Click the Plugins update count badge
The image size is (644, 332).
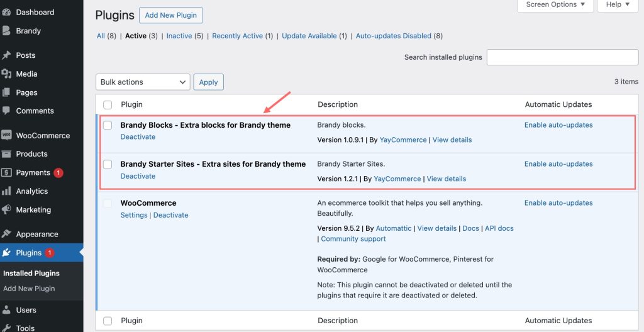pyautogui.click(x=50, y=253)
